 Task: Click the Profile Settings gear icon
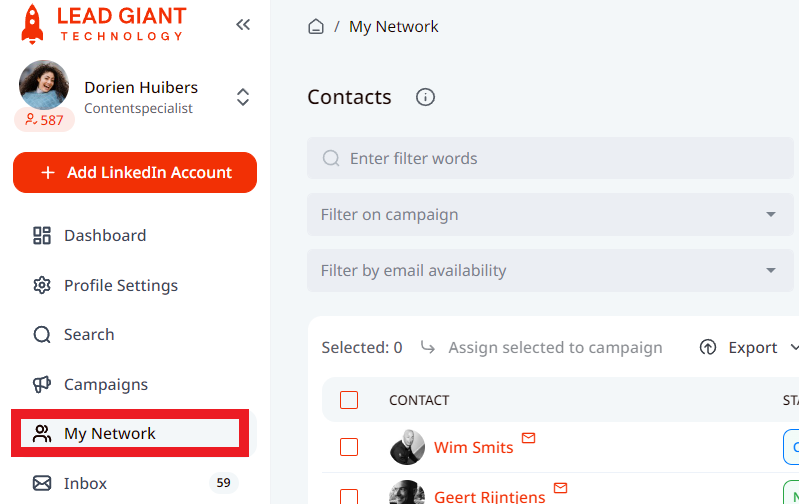click(42, 285)
